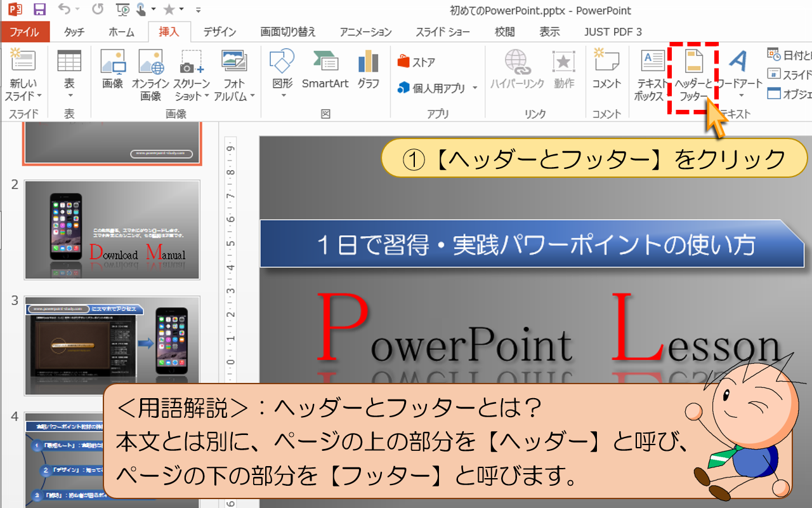Insert a テキストボックス text box
Image resolution: width=812 pixels, height=508 pixels.
[652, 75]
